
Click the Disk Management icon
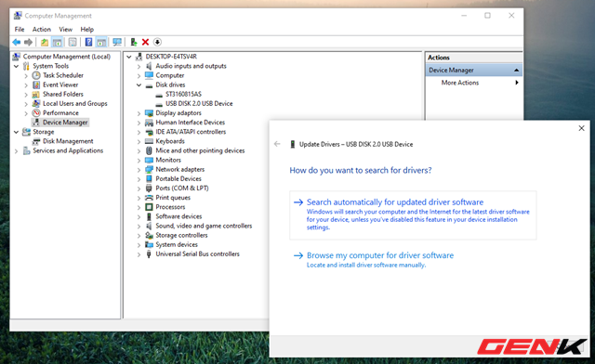(x=36, y=141)
